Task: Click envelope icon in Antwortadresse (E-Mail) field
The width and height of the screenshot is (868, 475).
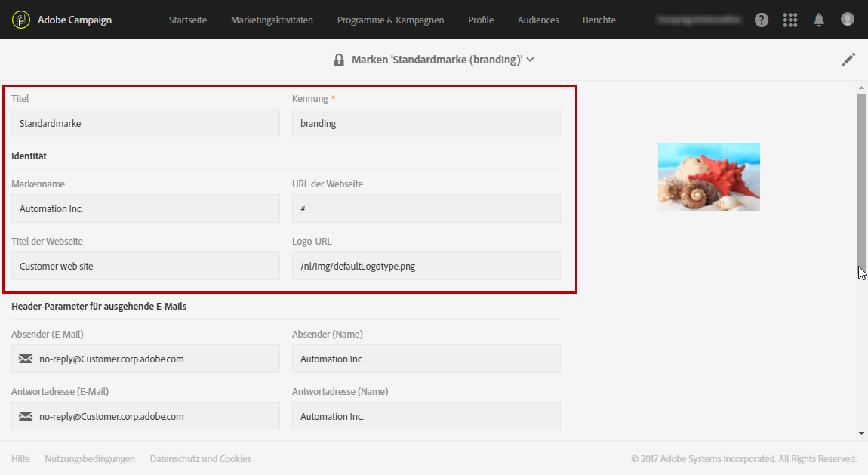Action: (x=26, y=416)
